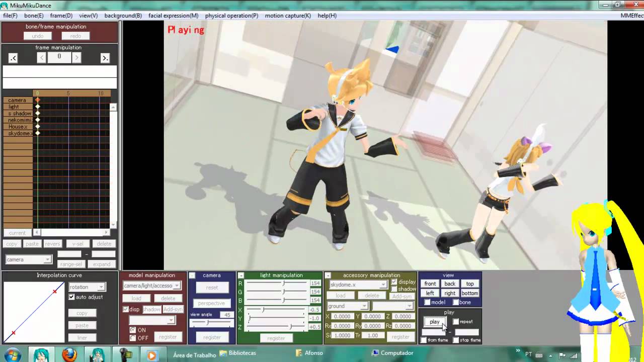Open the frame(D) menu
Viewport: 644px width, 362px height.
coord(61,16)
